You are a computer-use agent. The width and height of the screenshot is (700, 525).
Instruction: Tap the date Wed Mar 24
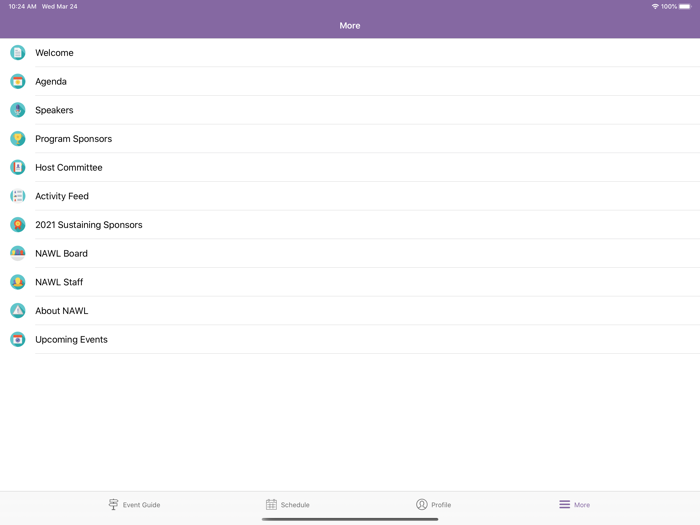(x=59, y=6)
